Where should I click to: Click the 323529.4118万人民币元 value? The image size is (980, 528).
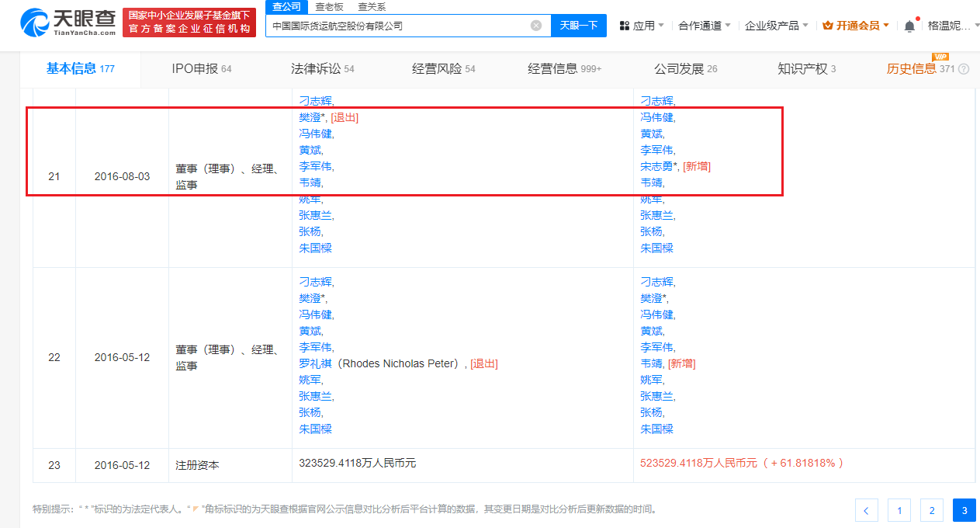(x=358, y=463)
